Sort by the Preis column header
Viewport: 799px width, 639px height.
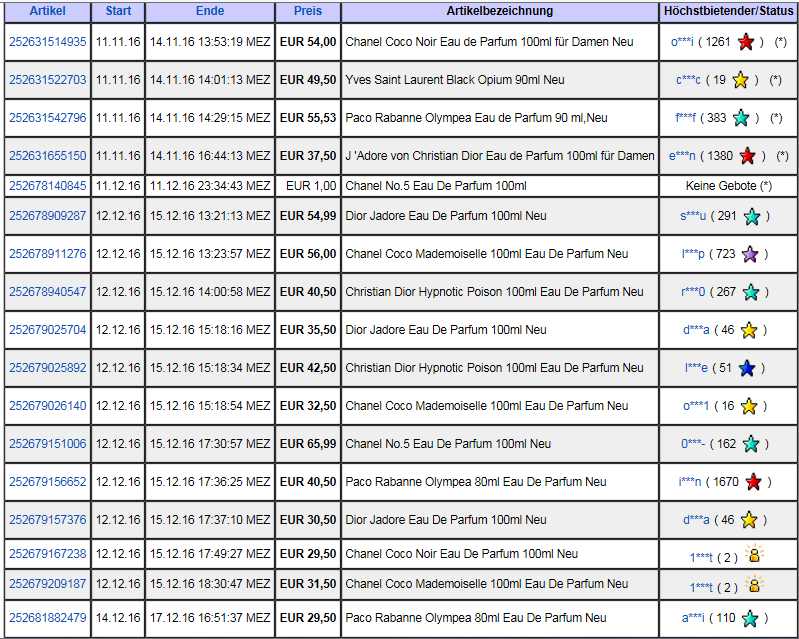tap(308, 11)
